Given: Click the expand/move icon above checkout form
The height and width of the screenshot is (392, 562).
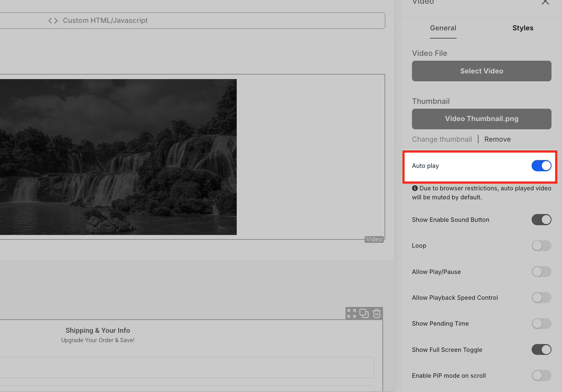Looking at the screenshot, I should coord(352,313).
